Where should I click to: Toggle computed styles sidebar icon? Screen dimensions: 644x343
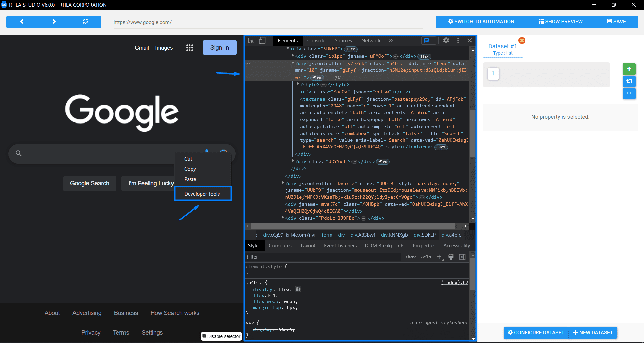(462, 257)
